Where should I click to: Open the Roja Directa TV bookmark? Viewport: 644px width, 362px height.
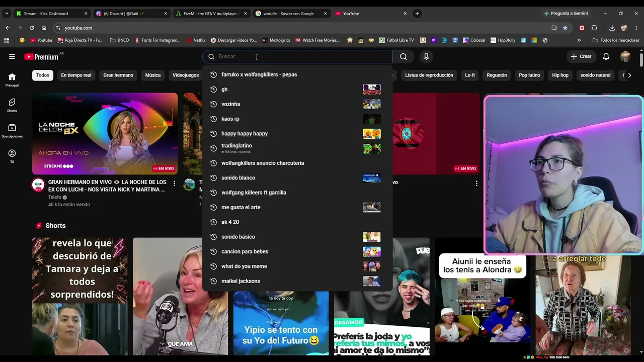pyautogui.click(x=80, y=40)
